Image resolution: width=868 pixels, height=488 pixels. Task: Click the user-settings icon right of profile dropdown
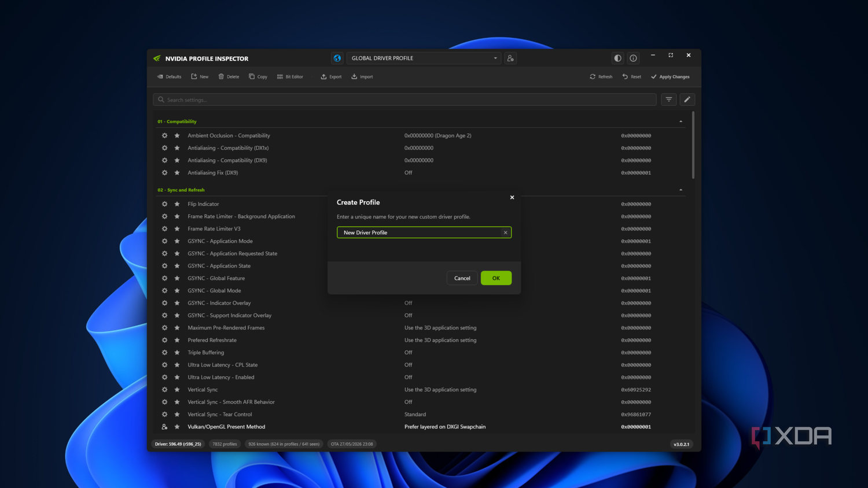pyautogui.click(x=510, y=58)
